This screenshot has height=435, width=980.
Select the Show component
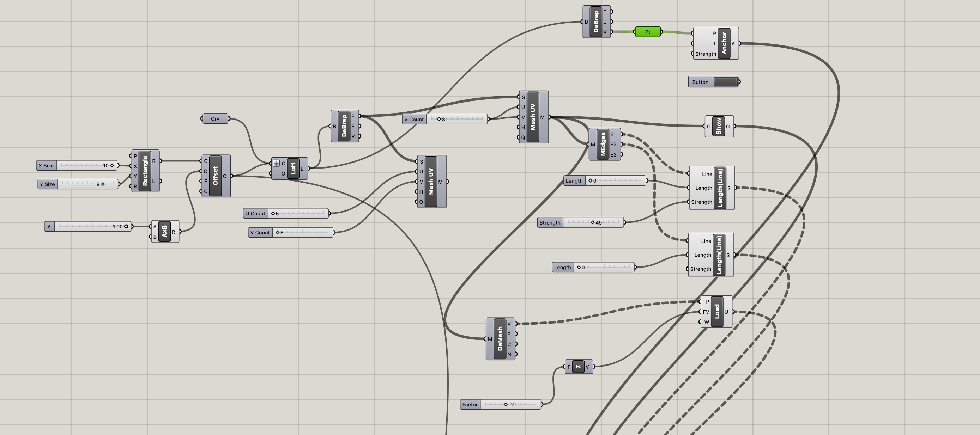(x=718, y=126)
